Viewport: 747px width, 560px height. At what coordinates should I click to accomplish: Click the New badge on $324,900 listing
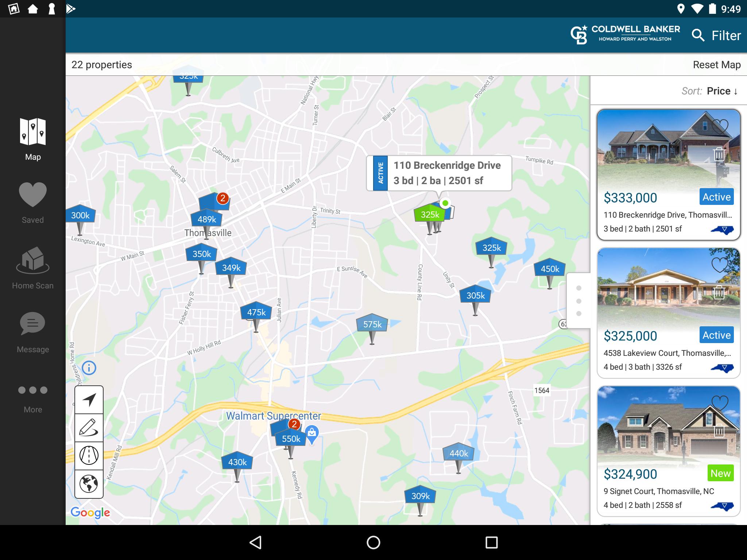tap(720, 473)
